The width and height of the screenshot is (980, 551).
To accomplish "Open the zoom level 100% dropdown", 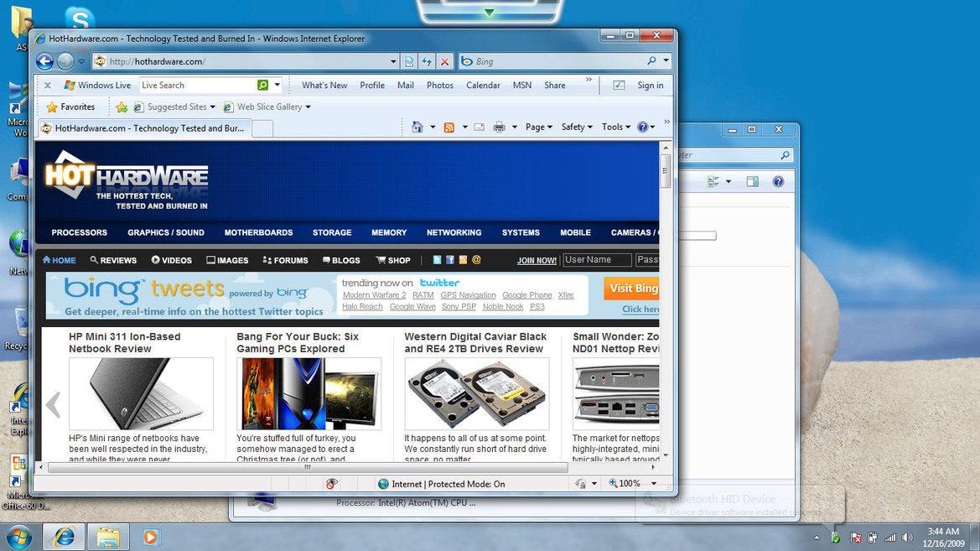I will click(x=654, y=483).
